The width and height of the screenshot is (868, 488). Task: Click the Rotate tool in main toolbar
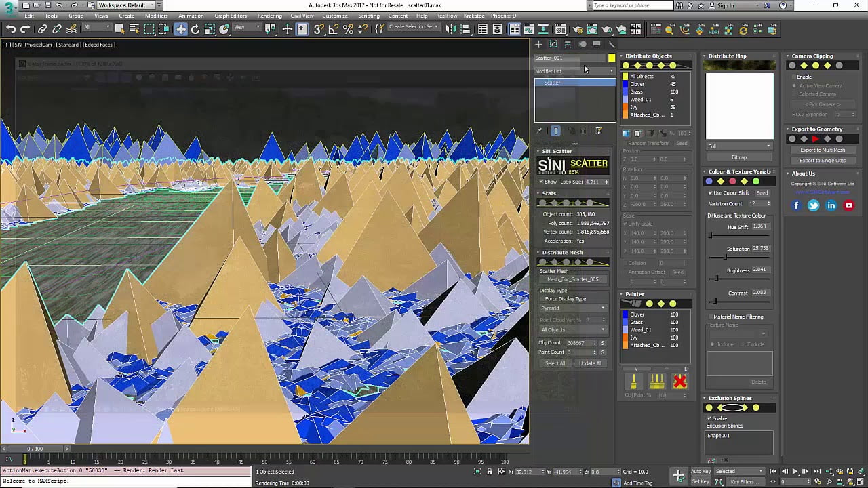(x=195, y=29)
